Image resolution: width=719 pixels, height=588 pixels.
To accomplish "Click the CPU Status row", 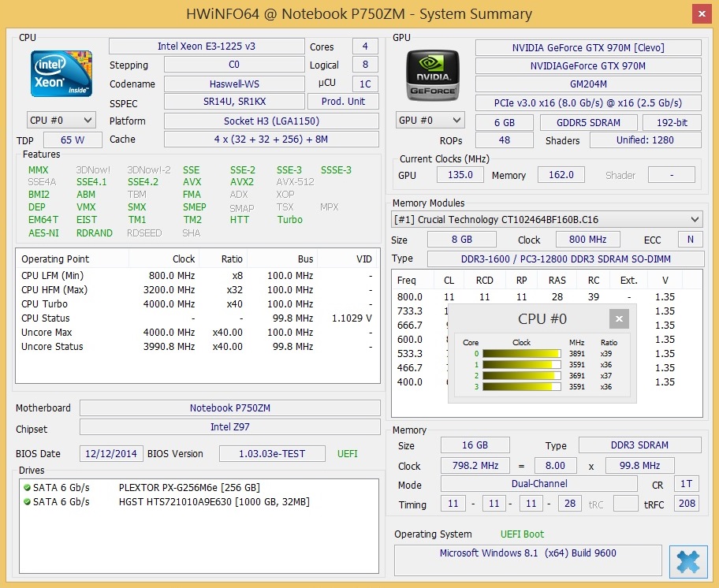I will click(197, 318).
